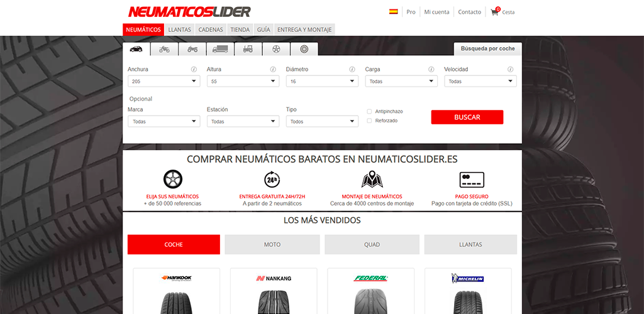
Task: Open the Altura dropdown showing 55
Action: coord(243,81)
